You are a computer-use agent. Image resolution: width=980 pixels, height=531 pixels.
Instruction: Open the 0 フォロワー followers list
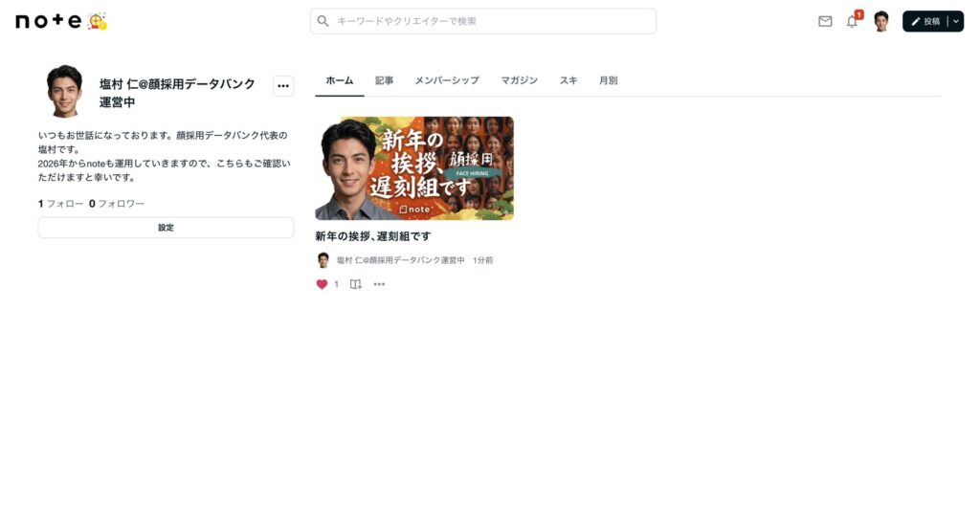pos(116,204)
